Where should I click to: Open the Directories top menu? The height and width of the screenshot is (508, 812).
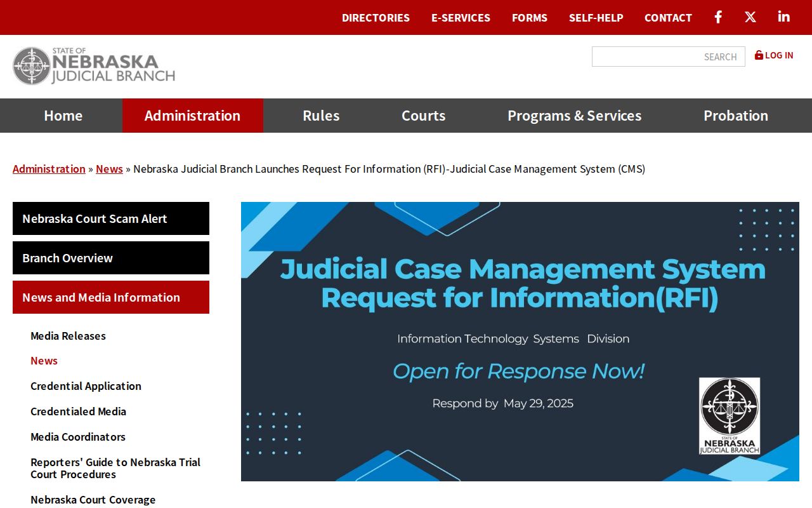tap(376, 18)
